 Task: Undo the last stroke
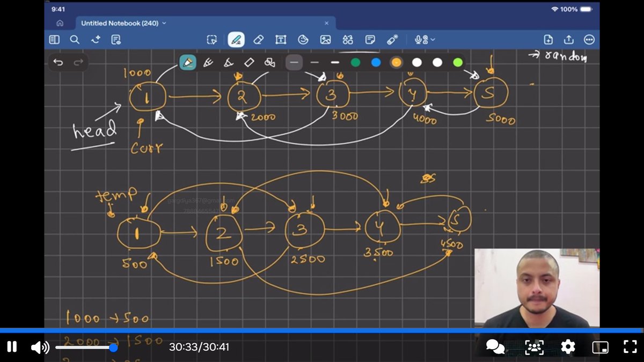[58, 63]
